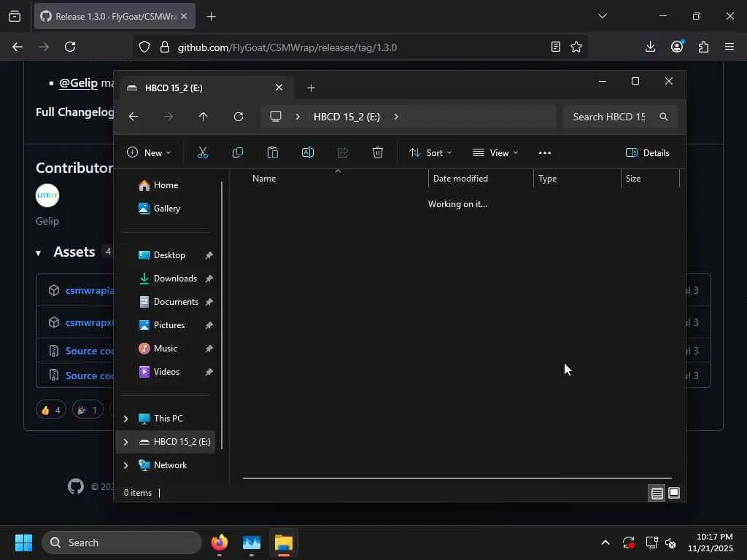Open Documents quick access folder
The height and width of the screenshot is (560, 747).
tap(176, 302)
